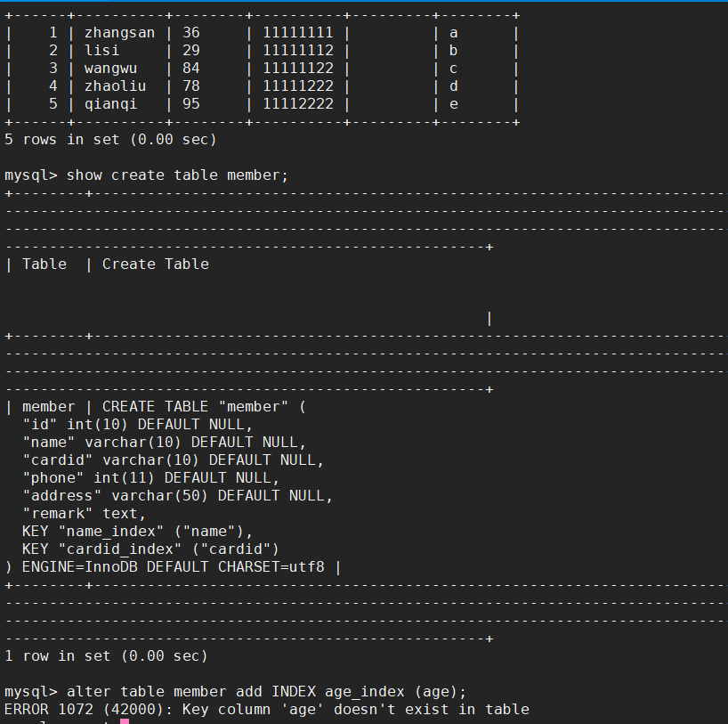Click the '"id" int(10) DEFAULT NULL' line
Image resolution: width=728 pixels, height=724 pixels.
[x=137, y=424]
